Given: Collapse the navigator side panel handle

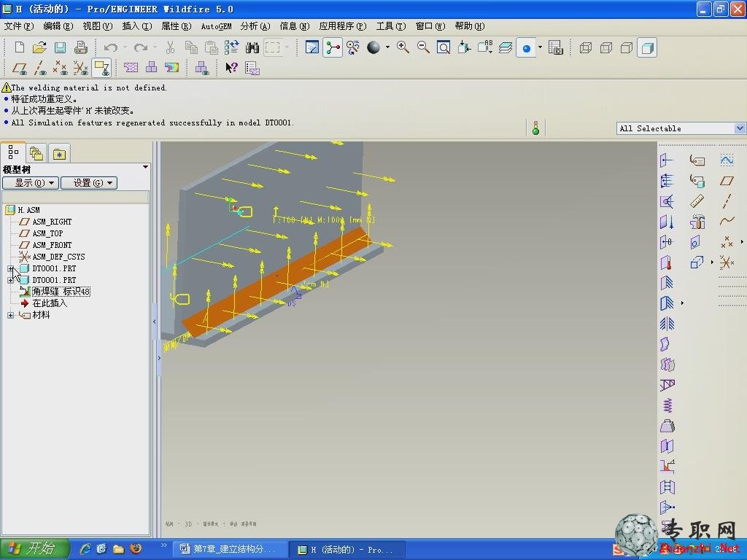Looking at the screenshot, I should (155, 322).
